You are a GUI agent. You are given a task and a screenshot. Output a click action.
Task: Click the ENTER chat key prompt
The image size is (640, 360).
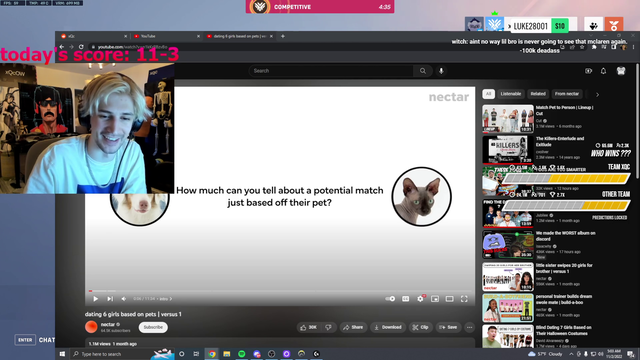25,340
